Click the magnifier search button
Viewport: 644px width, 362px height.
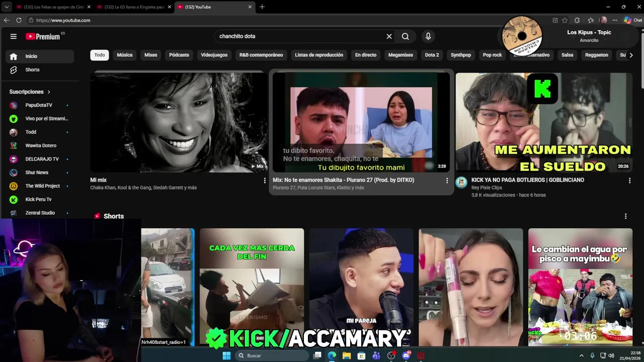(406, 36)
